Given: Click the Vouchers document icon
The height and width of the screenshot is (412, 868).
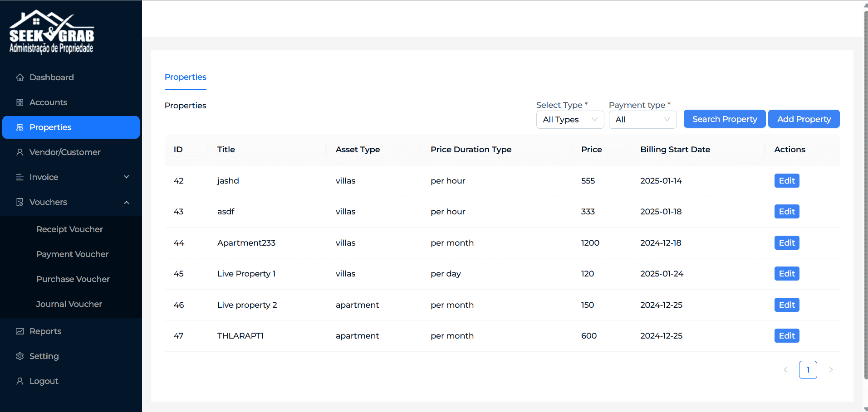Looking at the screenshot, I should coord(20,202).
